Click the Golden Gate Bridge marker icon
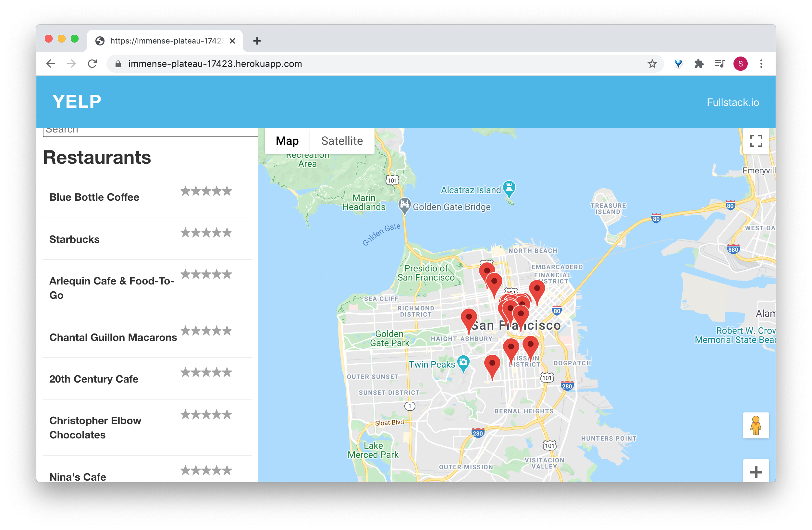812x530 pixels. (405, 205)
